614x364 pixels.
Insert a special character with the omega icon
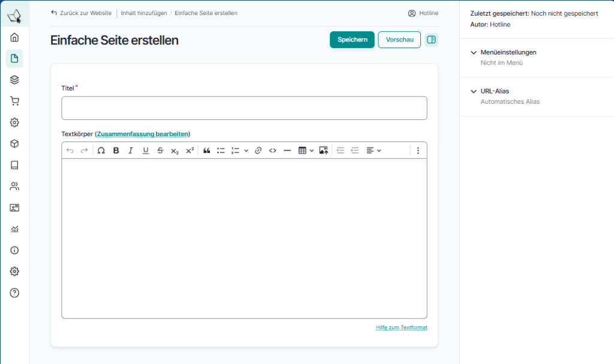pos(101,151)
